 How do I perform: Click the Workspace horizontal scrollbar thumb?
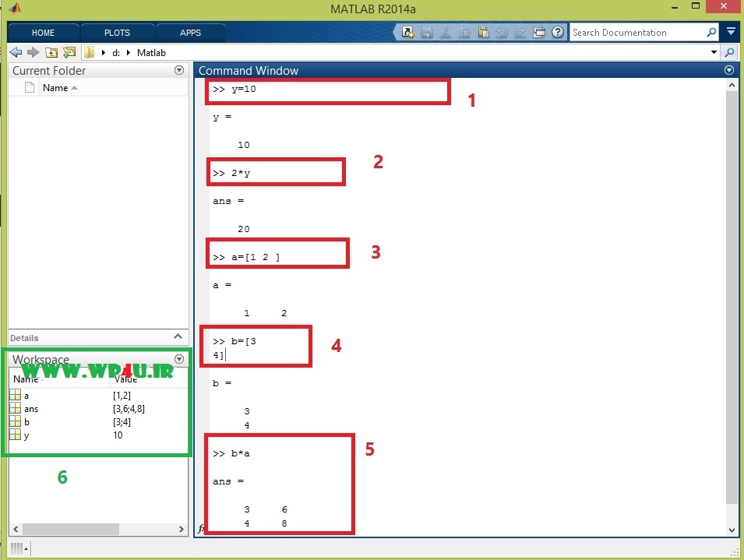point(71,529)
